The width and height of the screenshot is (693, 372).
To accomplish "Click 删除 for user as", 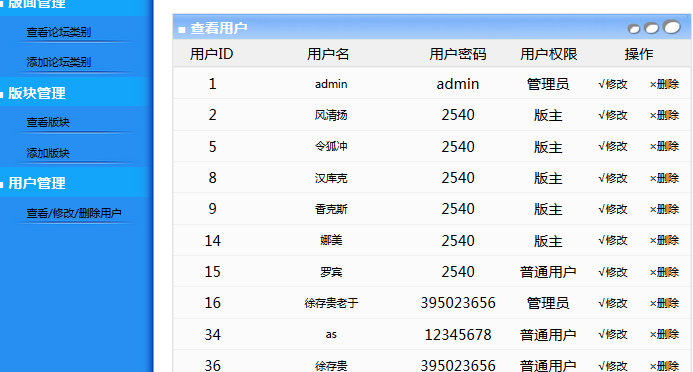I will point(664,334).
